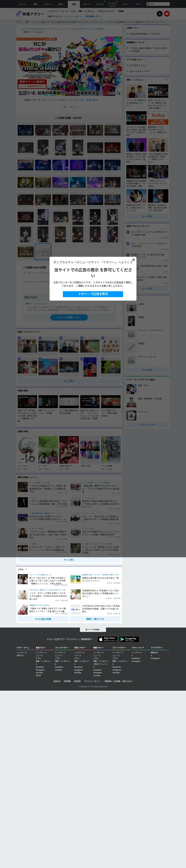This screenshot has height=868, width=186.
Task: Click ページの先頭へ back-to-top button
Action: (93, 629)
